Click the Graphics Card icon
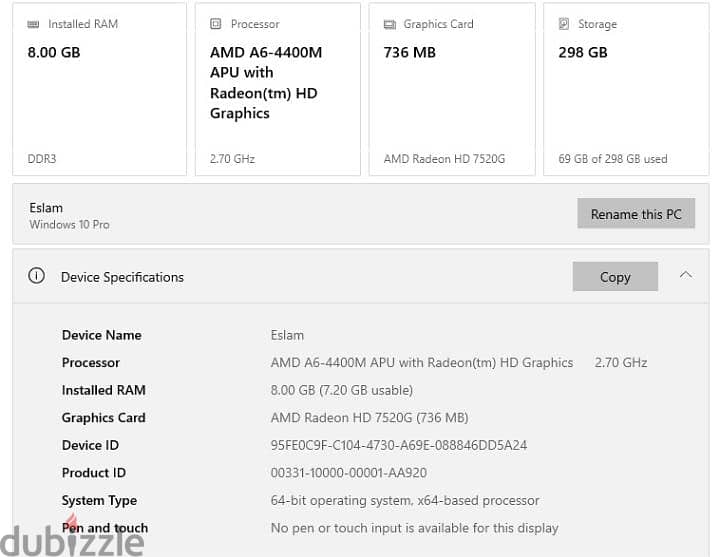This screenshot has width=720, height=557. [x=389, y=24]
